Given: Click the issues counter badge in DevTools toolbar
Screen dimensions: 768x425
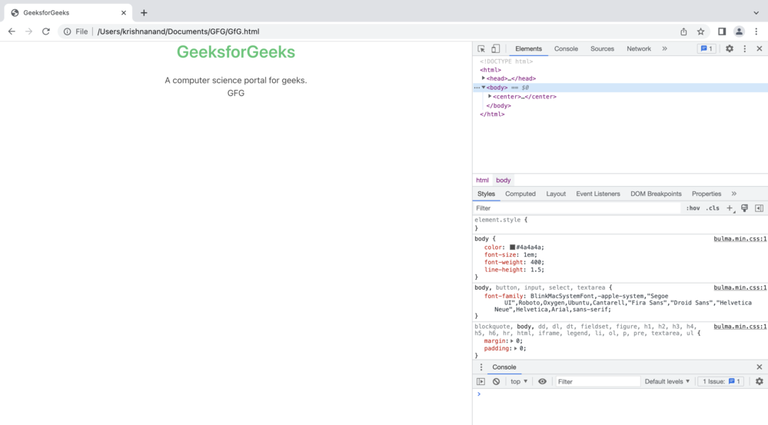Looking at the screenshot, I should tap(706, 48).
